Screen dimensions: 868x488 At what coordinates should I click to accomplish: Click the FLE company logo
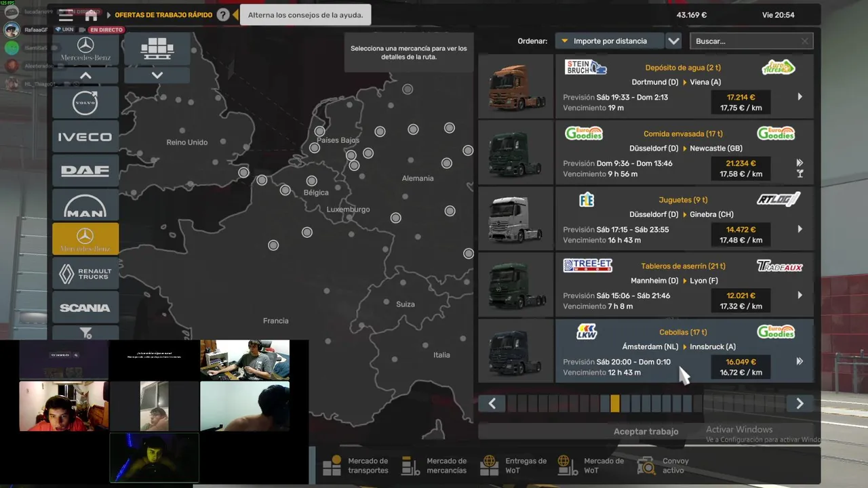coord(587,199)
